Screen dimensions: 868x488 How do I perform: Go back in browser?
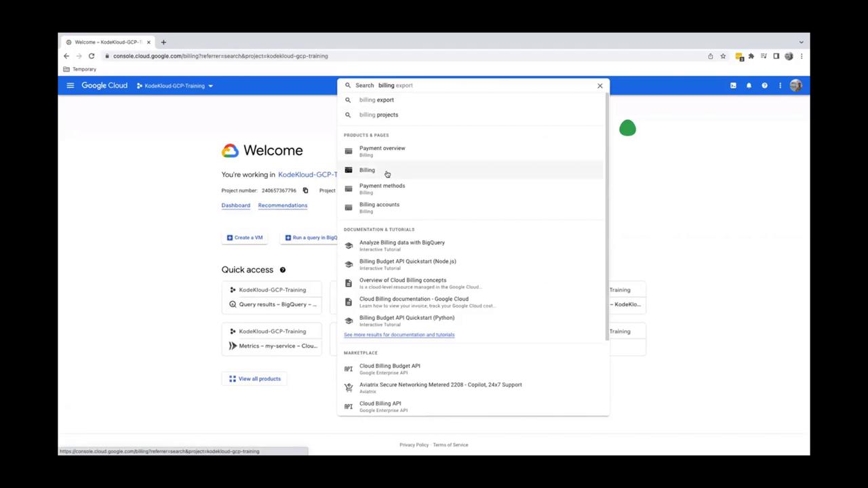click(x=66, y=56)
